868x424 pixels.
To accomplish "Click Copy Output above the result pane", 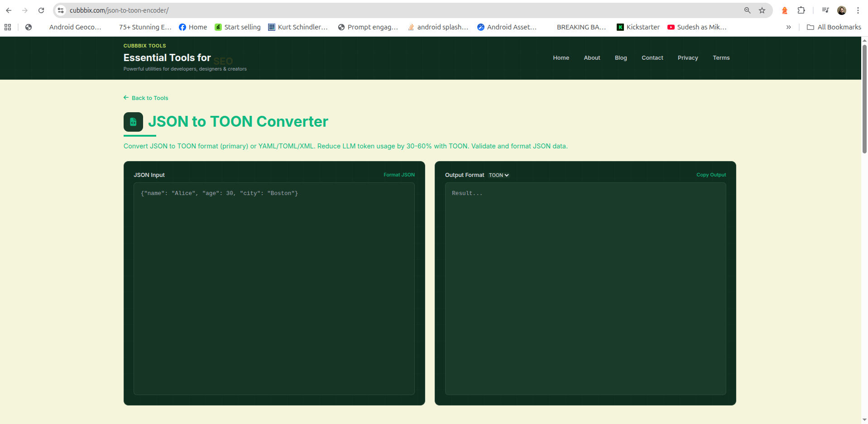I will coord(711,175).
